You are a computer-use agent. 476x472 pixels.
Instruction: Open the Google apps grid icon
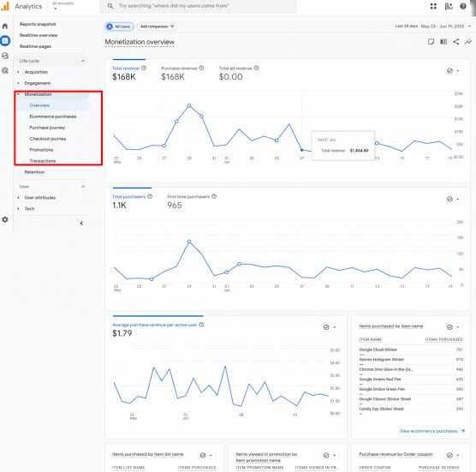coord(433,6)
